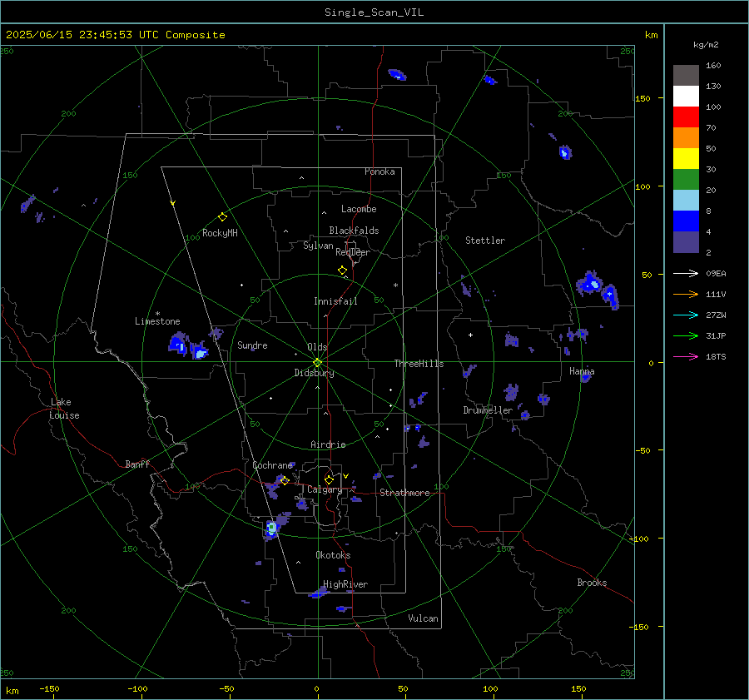Click the blue storm cell pair east of Limestone

[x=189, y=347]
